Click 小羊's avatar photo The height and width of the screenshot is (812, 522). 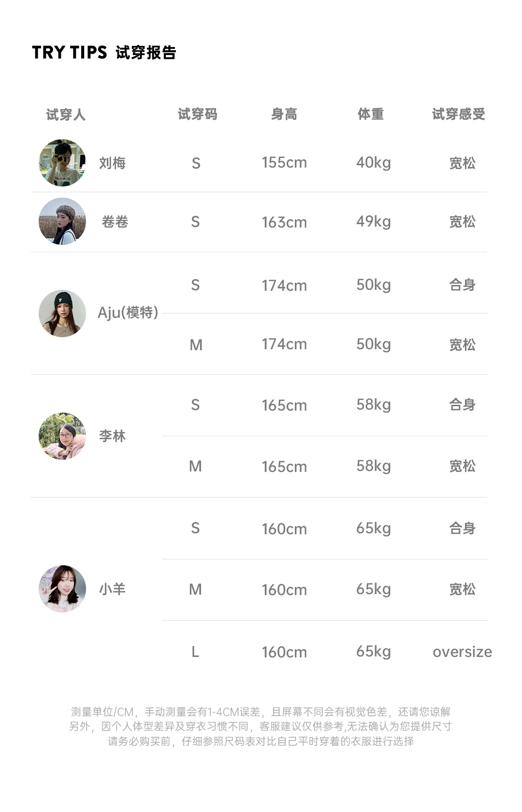click(62, 588)
